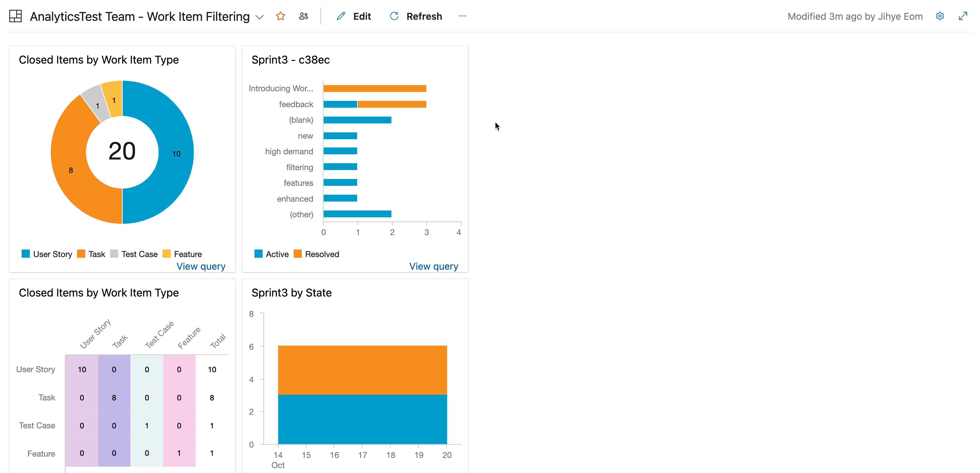This screenshot has height=473, width=980.
Task: Click the ellipsis more options icon
Action: [463, 16]
